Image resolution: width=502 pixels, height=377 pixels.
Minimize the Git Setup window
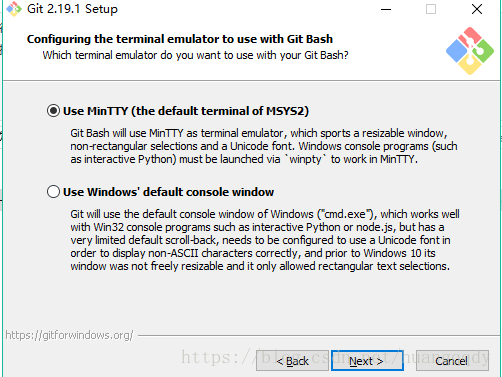[x=386, y=9]
